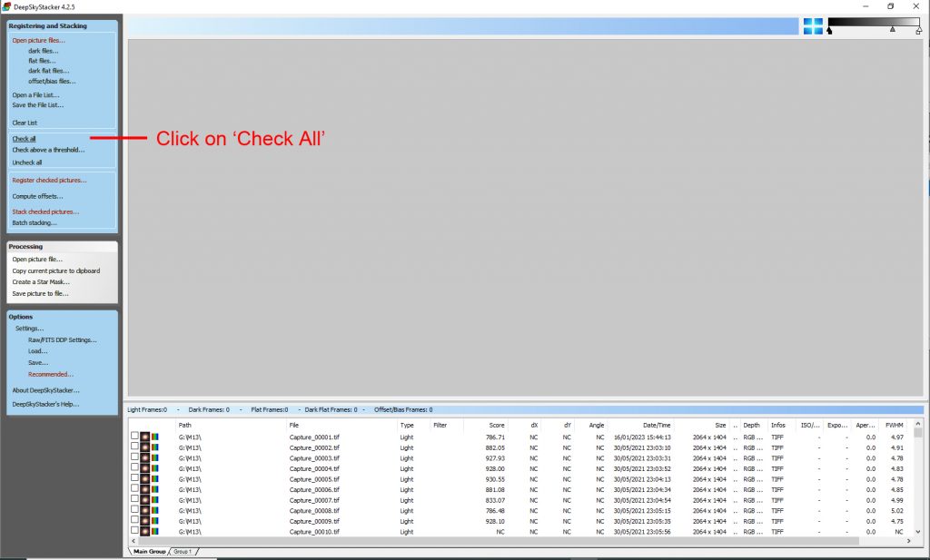Screen dimensions: 930x560
Task: Click the gray midpoint slider handle
Action: [x=893, y=29]
